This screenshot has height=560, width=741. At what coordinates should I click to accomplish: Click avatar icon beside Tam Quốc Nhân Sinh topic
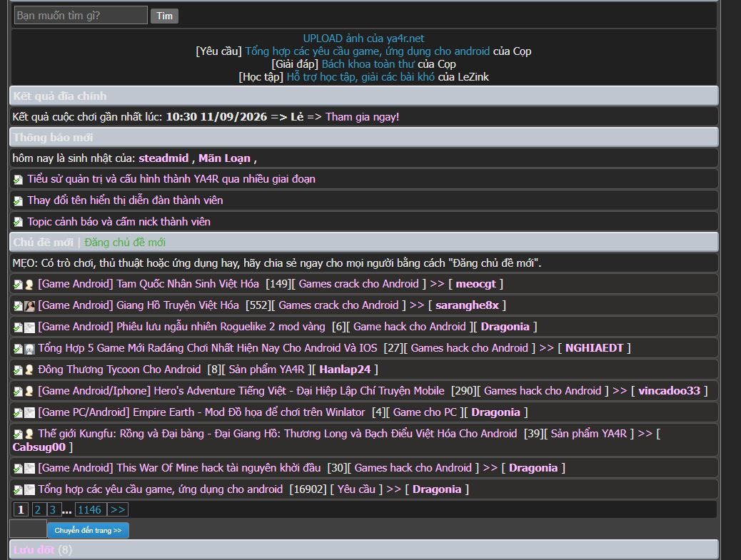[29, 285]
